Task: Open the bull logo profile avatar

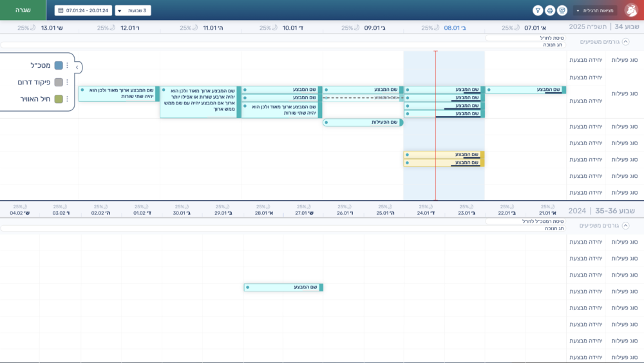Action: (631, 10)
